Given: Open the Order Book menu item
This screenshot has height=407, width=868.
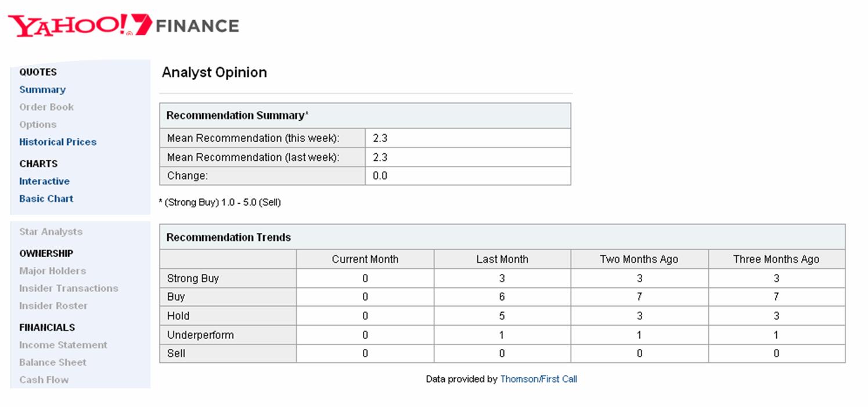Looking at the screenshot, I should pyautogui.click(x=46, y=107).
